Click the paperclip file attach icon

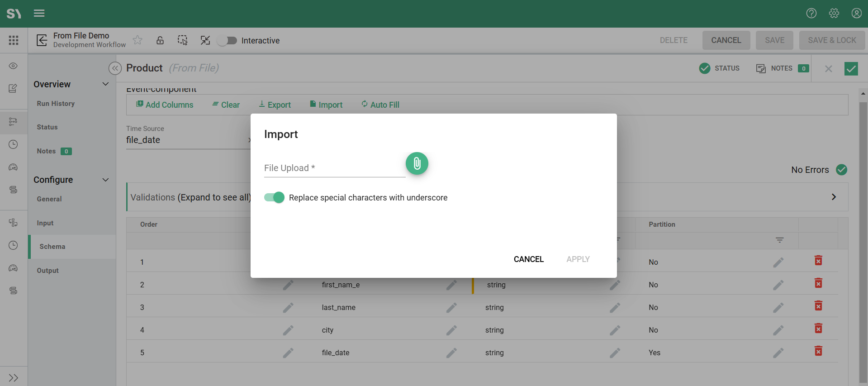(417, 163)
